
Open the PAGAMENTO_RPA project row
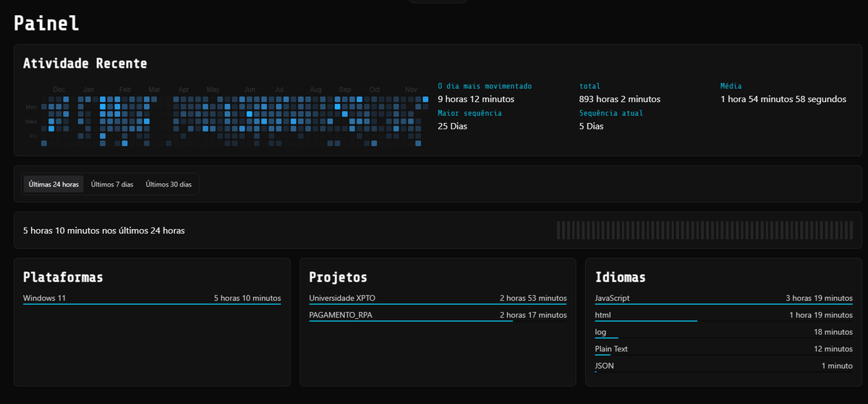click(438, 315)
